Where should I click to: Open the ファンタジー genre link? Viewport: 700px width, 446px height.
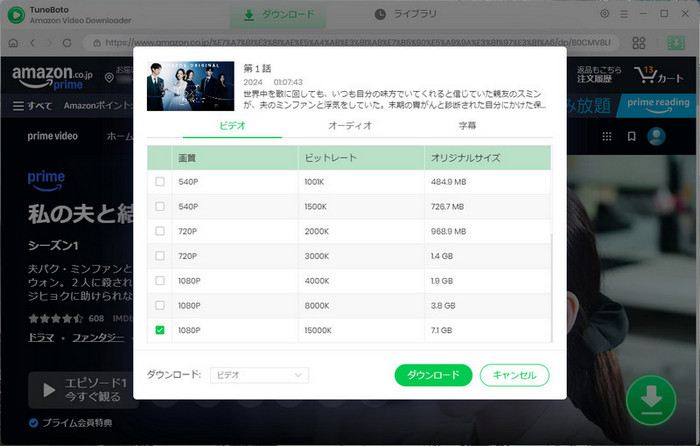point(98,338)
